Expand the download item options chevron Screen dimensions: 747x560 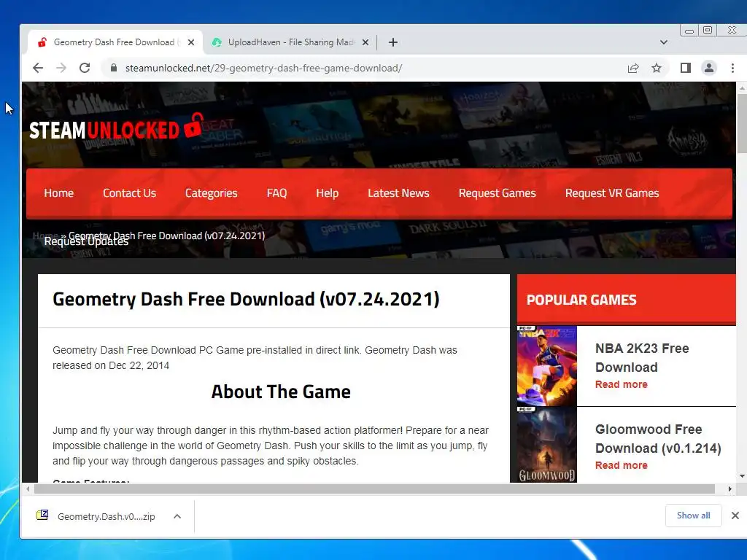tap(177, 516)
